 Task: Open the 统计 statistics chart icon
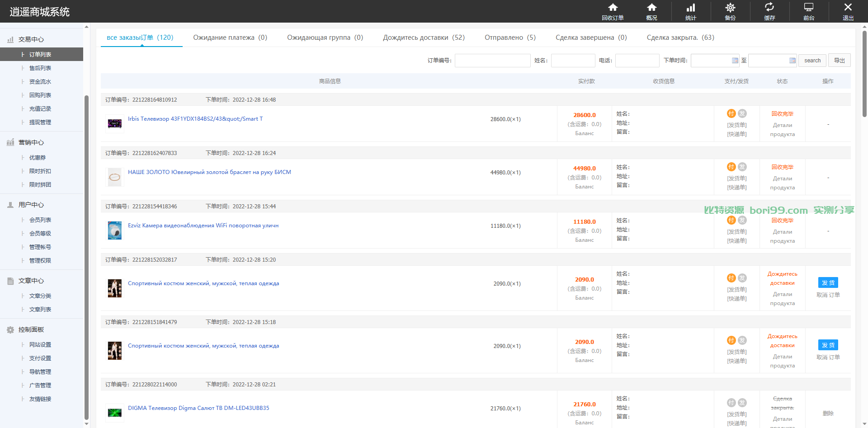691,7
